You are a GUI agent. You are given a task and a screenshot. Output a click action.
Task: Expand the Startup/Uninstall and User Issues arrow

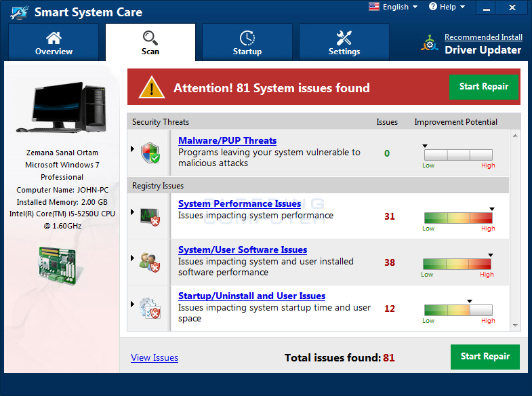pos(133,304)
